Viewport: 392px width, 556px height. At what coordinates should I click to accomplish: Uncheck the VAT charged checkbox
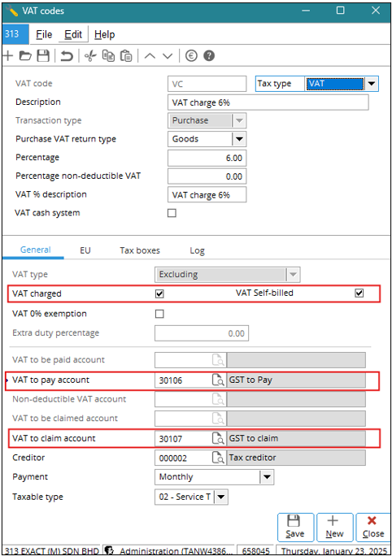[x=159, y=293]
